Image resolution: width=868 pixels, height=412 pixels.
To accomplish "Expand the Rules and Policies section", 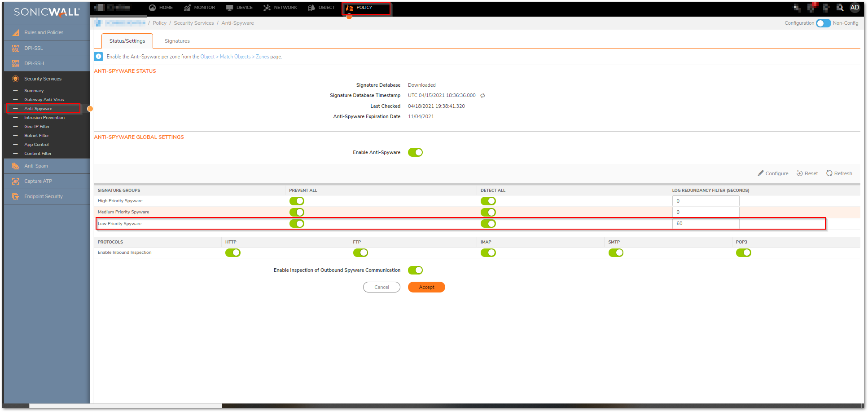I will [x=44, y=32].
